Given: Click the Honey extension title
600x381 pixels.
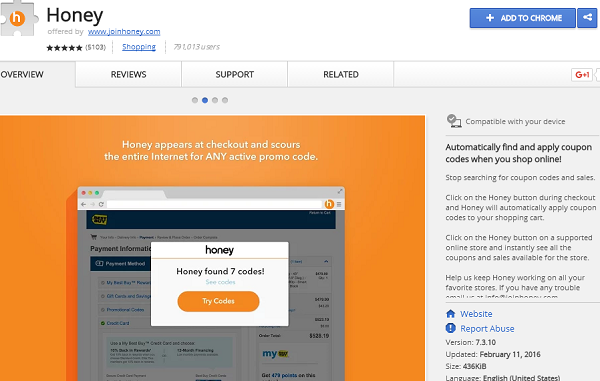Looking at the screenshot, I should click(75, 16).
